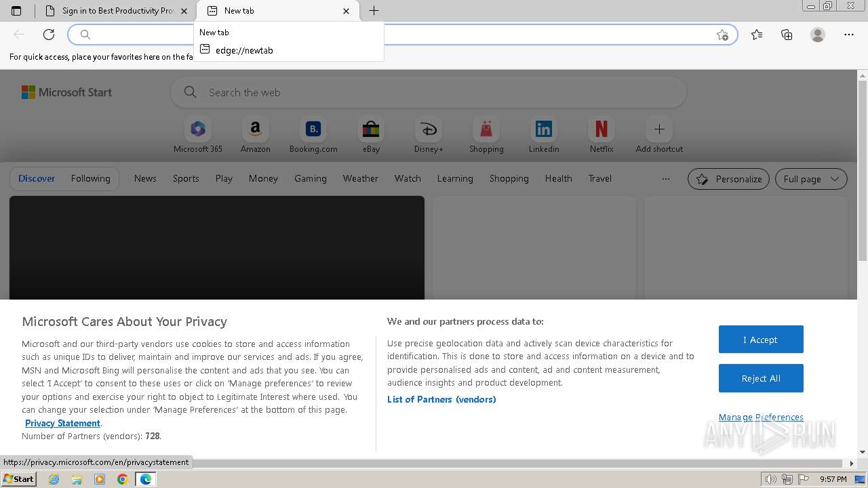Image resolution: width=868 pixels, height=488 pixels.
Task: Open the Money category
Action: click(x=263, y=178)
